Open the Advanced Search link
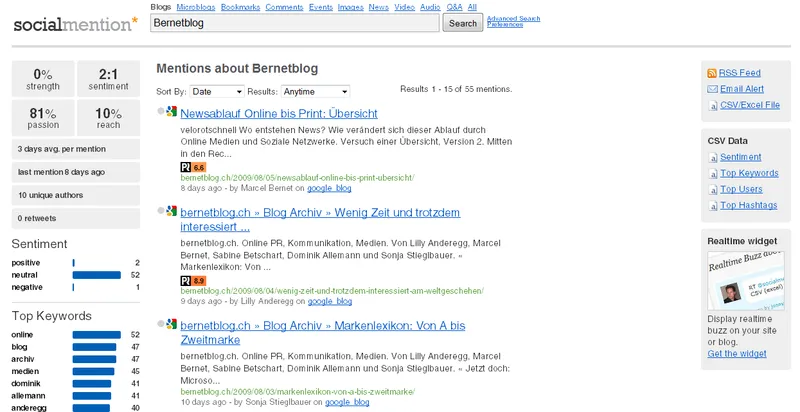 (513, 18)
